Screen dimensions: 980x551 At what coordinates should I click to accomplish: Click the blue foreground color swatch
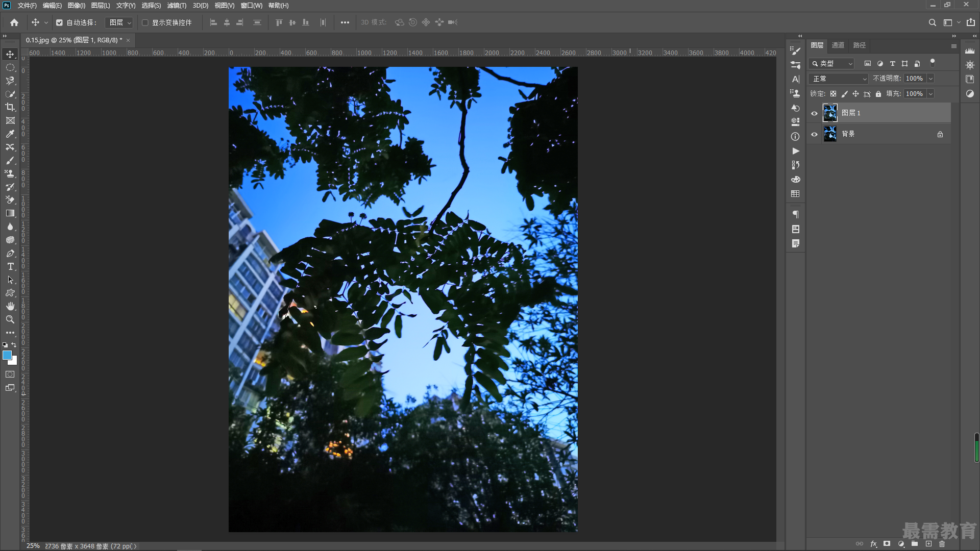7,355
